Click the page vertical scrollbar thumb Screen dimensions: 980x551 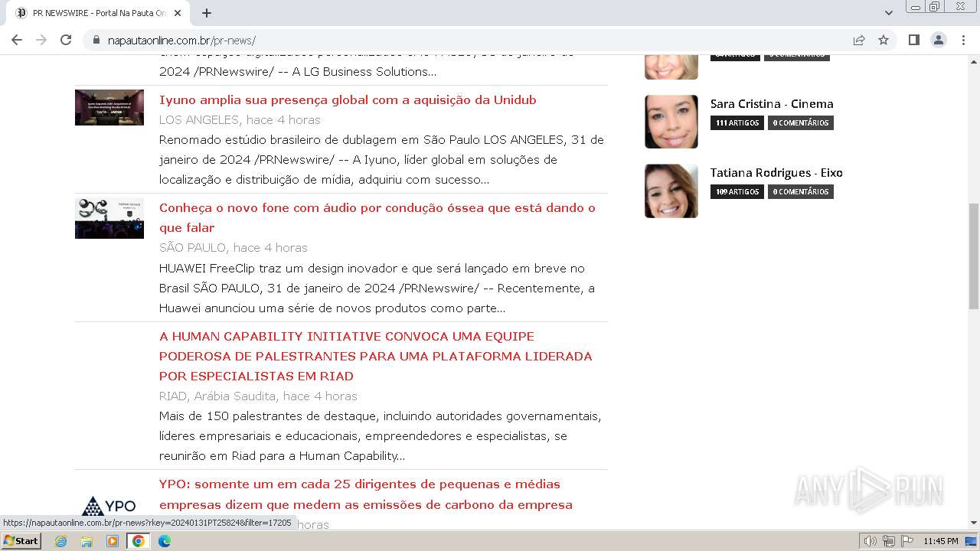pos(973,256)
